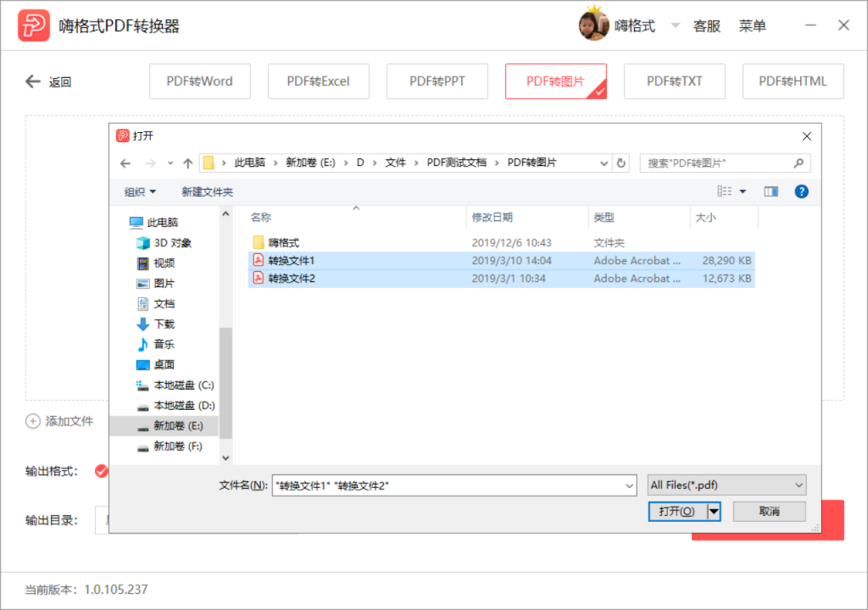Click the sidebar scroll up arrow
The width and height of the screenshot is (868, 610).
coord(225,214)
